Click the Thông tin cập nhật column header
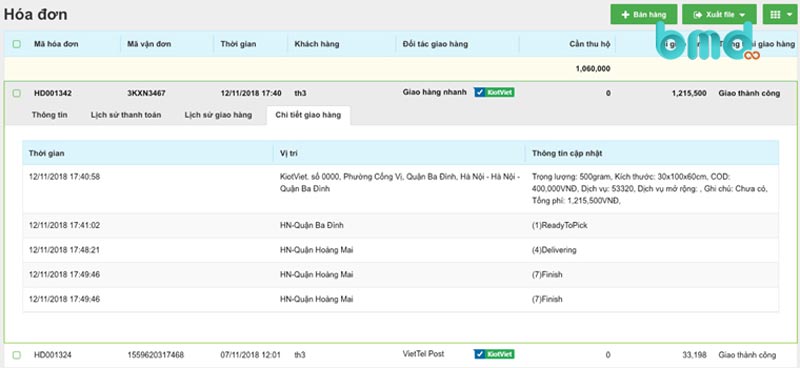This screenshot has width=800, height=368. 567,153
